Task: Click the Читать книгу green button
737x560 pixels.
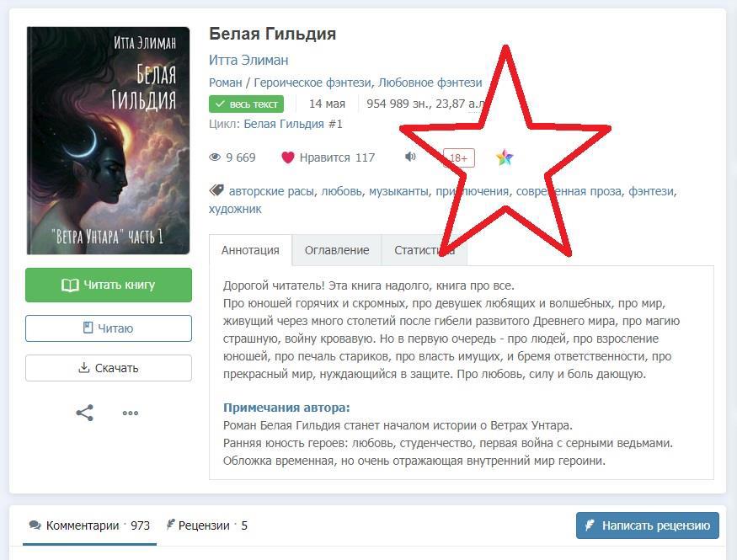Action: [109, 285]
